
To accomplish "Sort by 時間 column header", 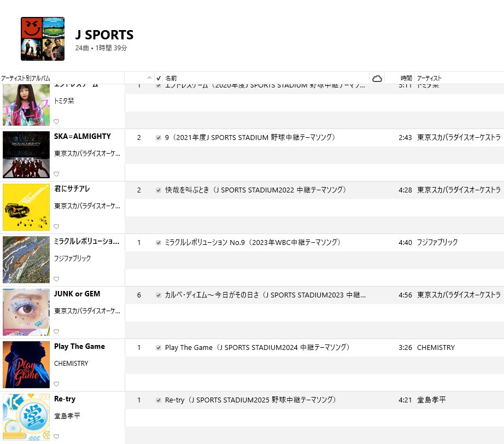I will (x=406, y=78).
